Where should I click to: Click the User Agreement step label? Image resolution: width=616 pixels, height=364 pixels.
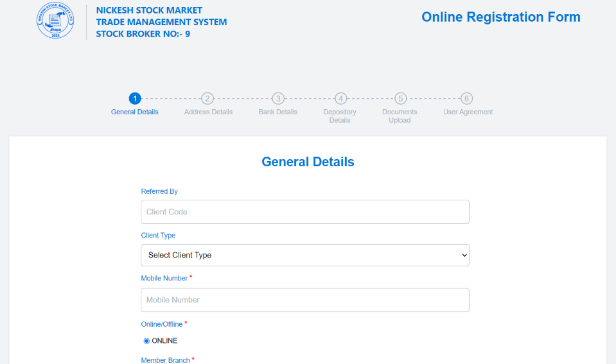468,112
